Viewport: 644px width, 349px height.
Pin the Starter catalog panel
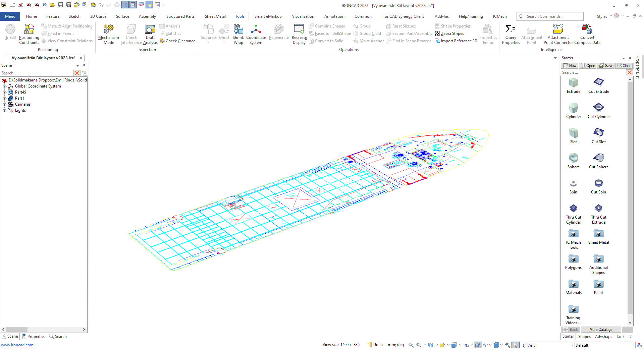click(x=630, y=58)
